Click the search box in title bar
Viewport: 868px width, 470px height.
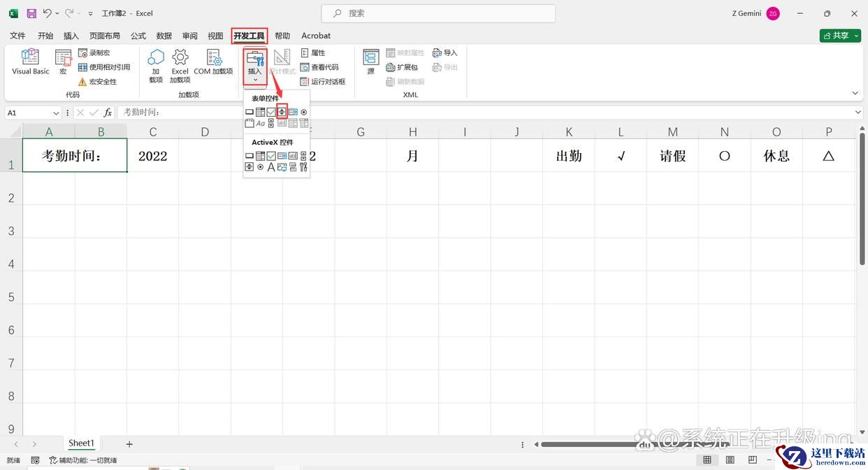point(438,13)
